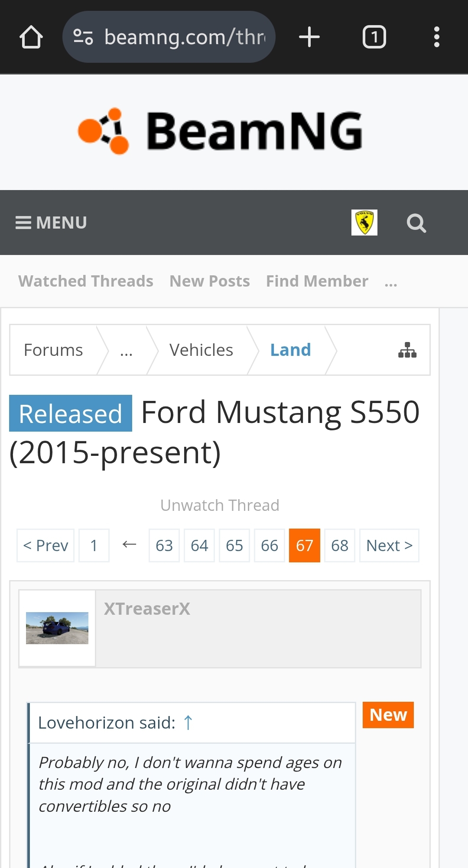Click the left arrow page range scroller
The image size is (468, 868).
tap(129, 545)
